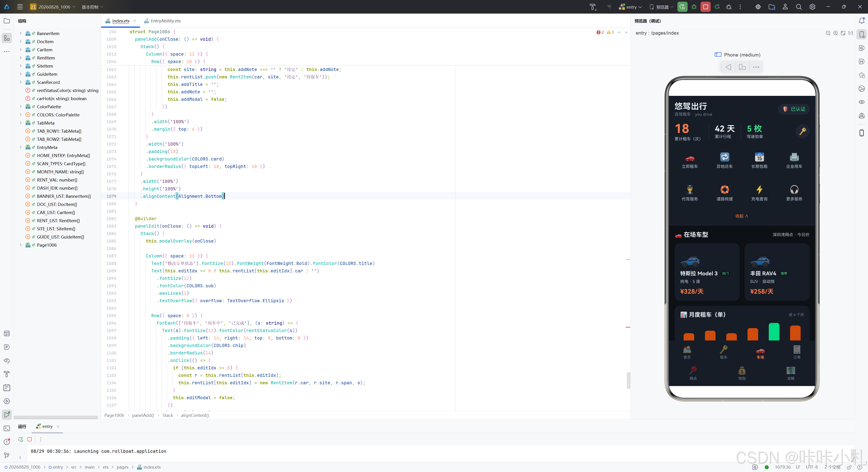Click the UTF-8 encoding indicator

pos(811,467)
